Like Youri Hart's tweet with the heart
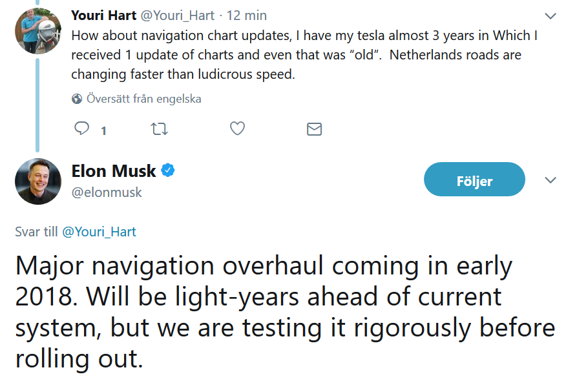This screenshot has height=381, width=588. click(237, 129)
